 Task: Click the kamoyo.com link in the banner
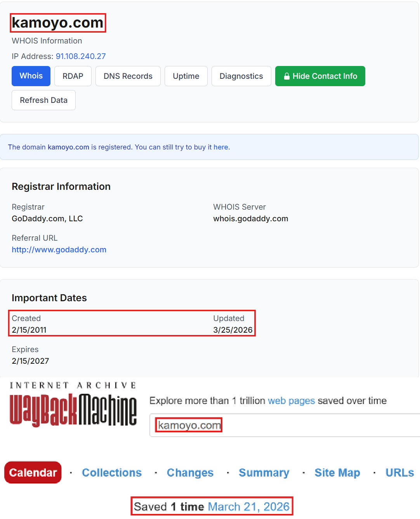(x=68, y=147)
